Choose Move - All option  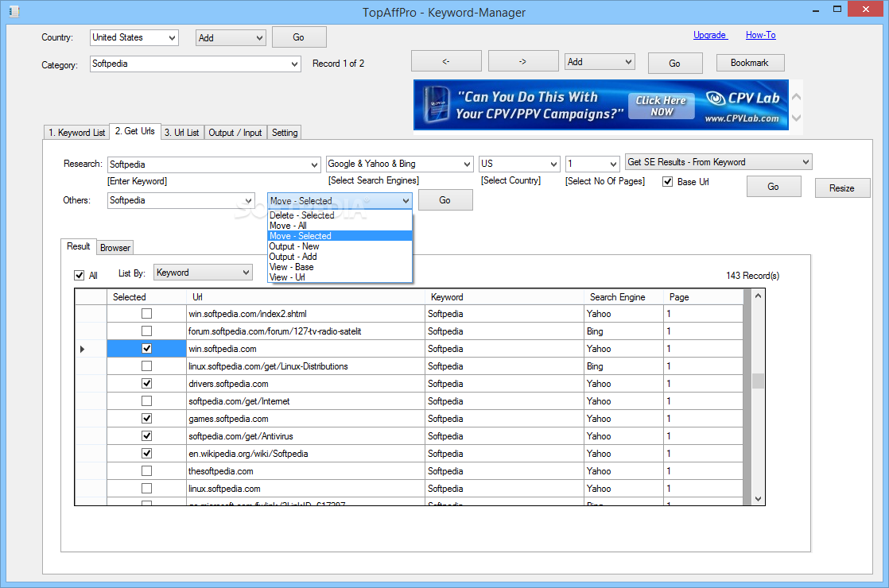(340, 226)
